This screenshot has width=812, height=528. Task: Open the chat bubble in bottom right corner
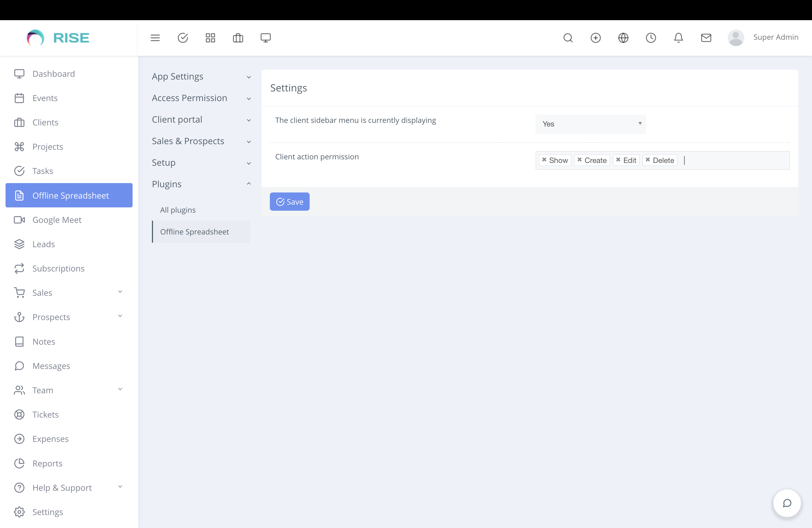tap(787, 503)
